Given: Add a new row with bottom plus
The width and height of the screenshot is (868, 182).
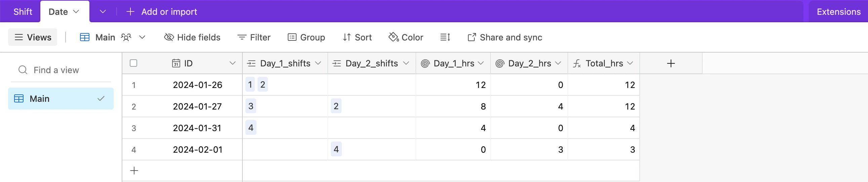Looking at the screenshot, I should pos(134,171).
